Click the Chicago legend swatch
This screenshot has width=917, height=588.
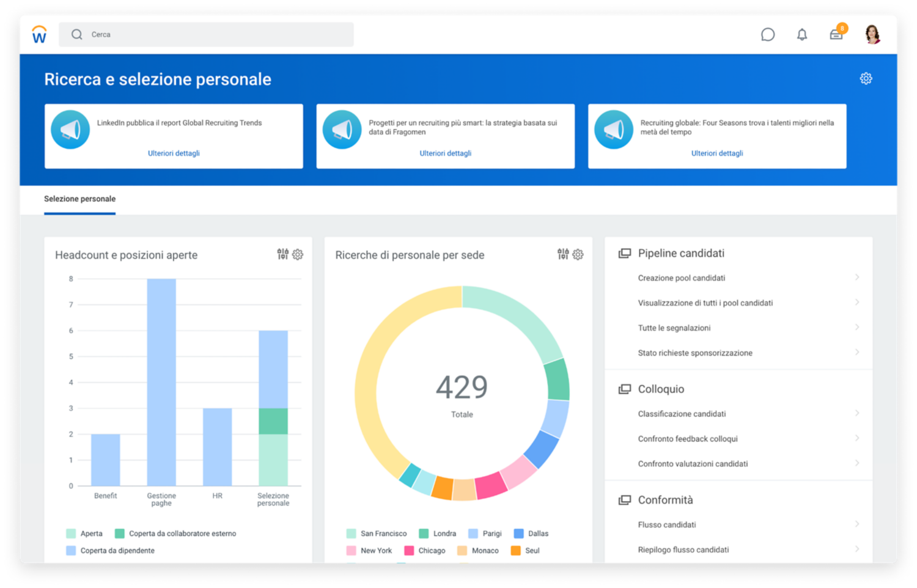coord(409,551)
